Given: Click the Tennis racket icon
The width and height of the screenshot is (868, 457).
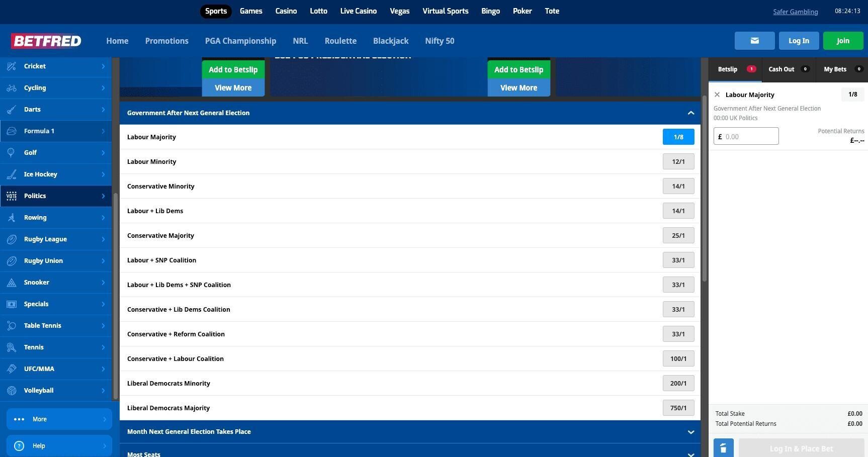Looking at the screenshot, I should point(12,347).
